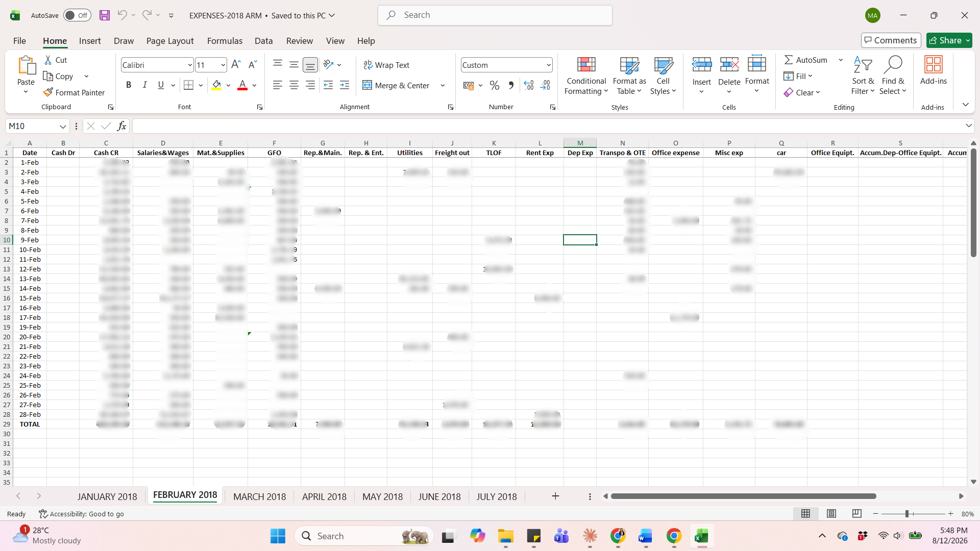Screen dimensions: 980x551
Task: Select the Percent Style icon
Action: (494, 85)
